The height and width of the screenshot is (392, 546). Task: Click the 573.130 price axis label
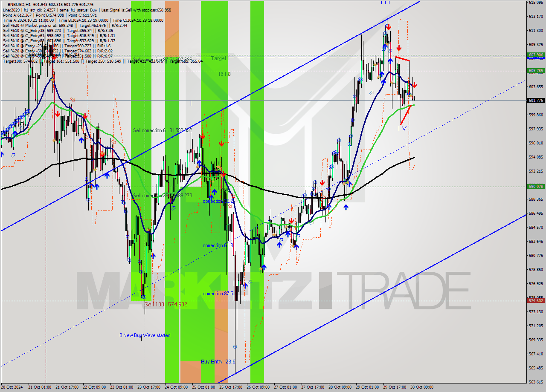535,312
